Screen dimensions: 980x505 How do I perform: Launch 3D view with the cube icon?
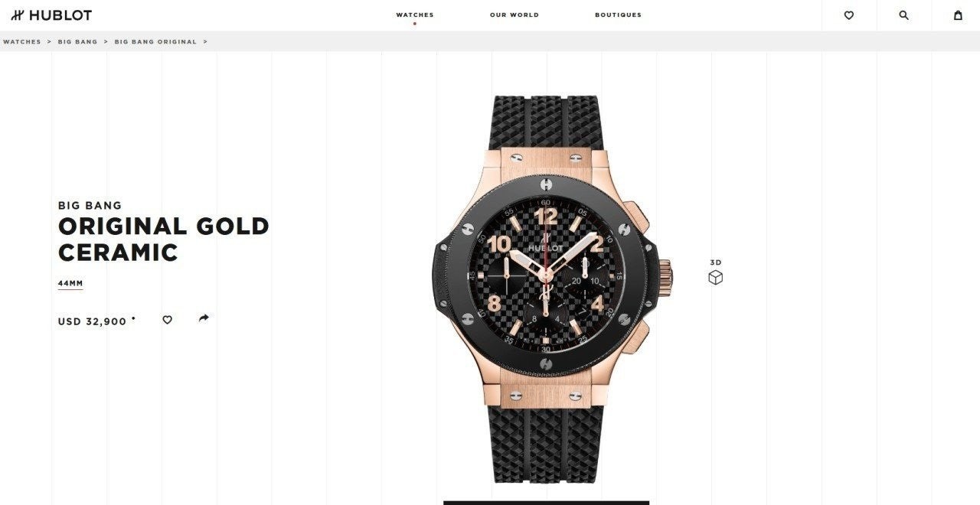tap(715, 278)
